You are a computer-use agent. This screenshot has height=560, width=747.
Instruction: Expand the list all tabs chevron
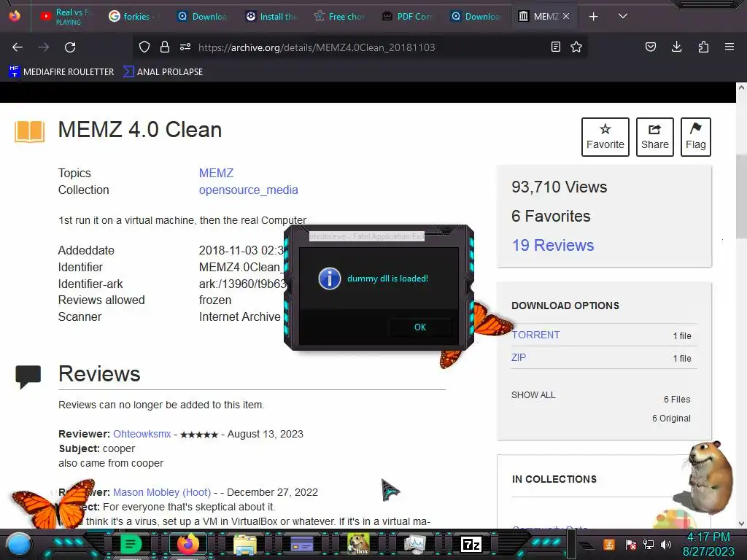pyautogui.click(x=623, y=16)
